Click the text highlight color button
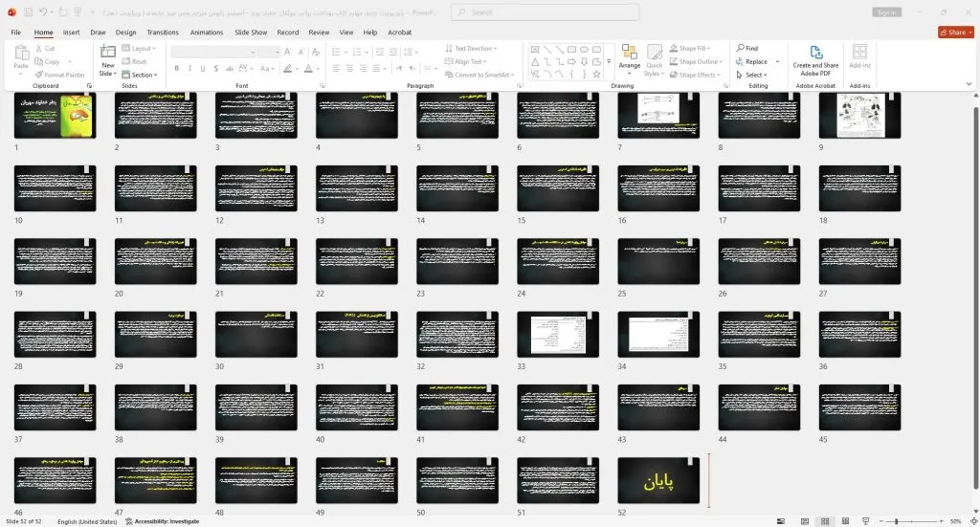The height and width of the screenshot is (527, 980). (x=287, y=68)
